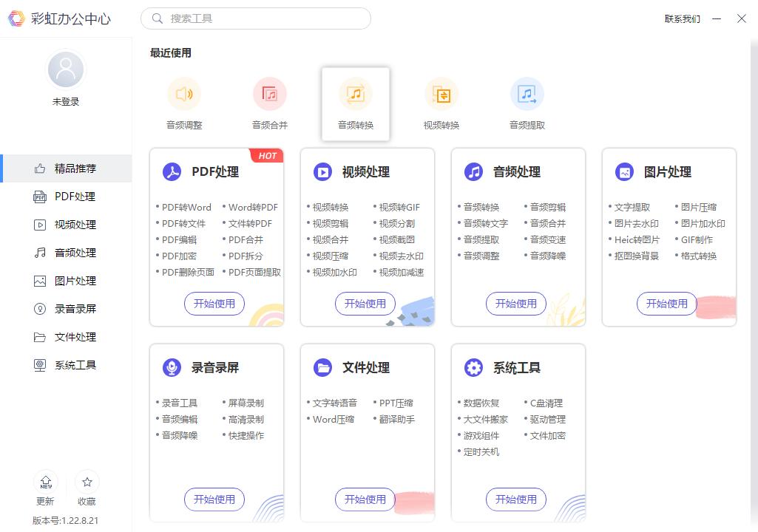
Task: Open the 视频转换 recent tool icon
Action: [x=441, y=94]
